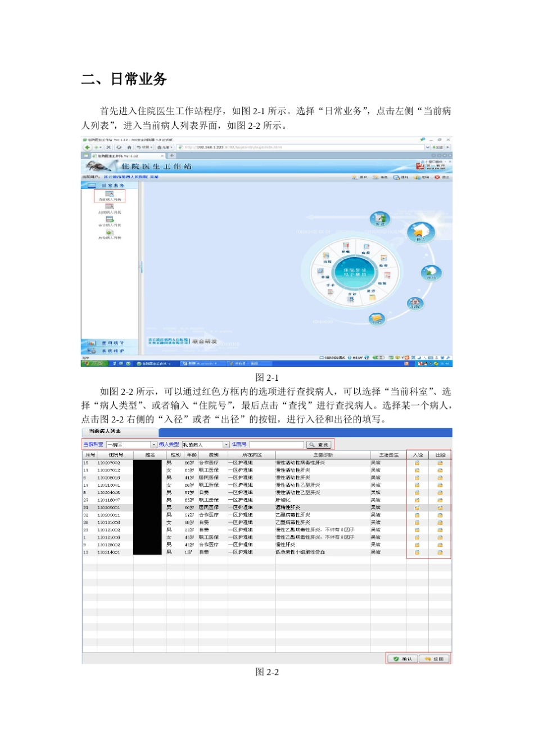Select the row with 住院号 120207012

coord(267,470)
